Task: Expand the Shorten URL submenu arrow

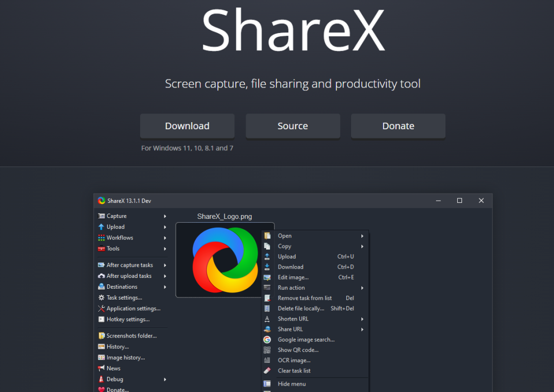Action: (x=362, y=319)
